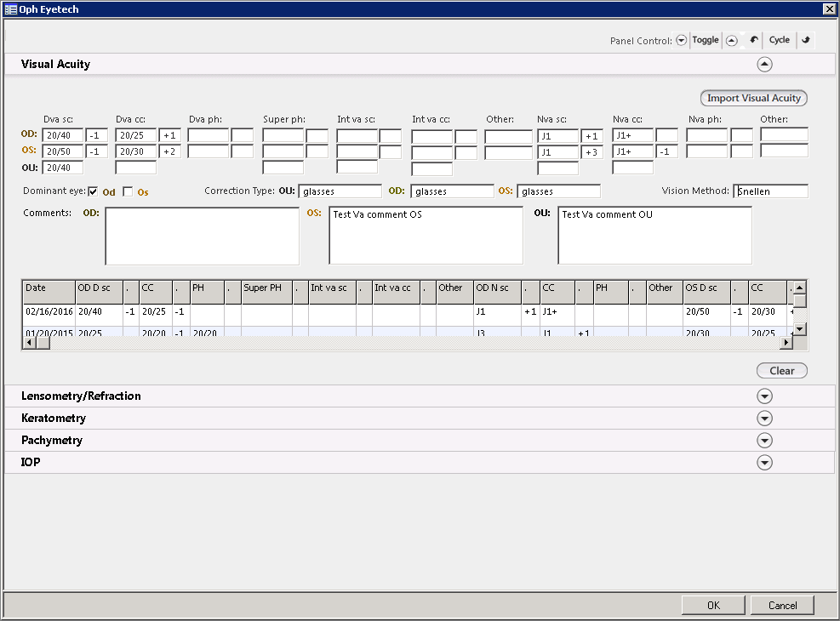This screenshot has width=840, height=621.
Task: Click the horizontal scrollbar left arrow in table
Action: 29,343
